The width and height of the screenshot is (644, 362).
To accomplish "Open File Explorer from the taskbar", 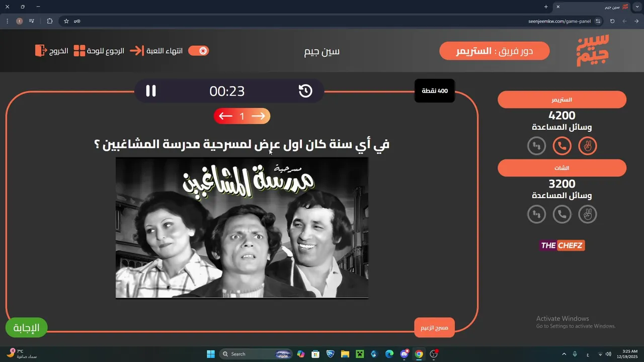I will point(345,354).
